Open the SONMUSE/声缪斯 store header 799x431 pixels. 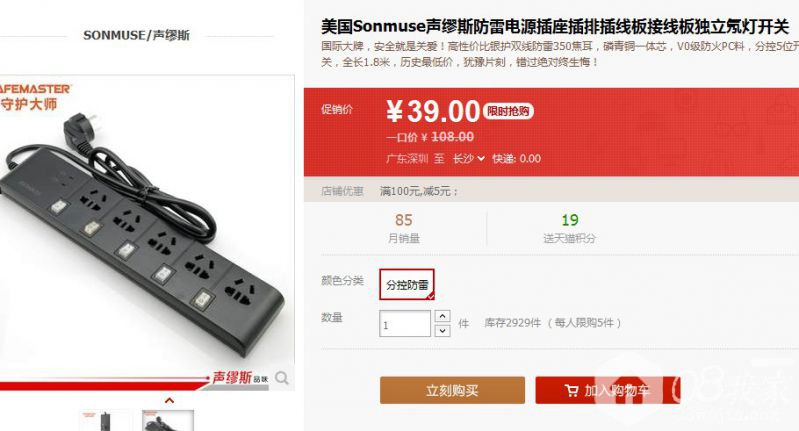click(x=136, y=35)
